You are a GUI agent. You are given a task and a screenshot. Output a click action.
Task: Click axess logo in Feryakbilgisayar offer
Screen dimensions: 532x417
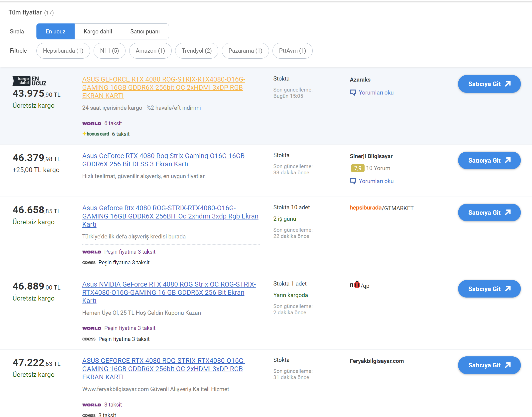pyautogui.click(x=89, y=415)
